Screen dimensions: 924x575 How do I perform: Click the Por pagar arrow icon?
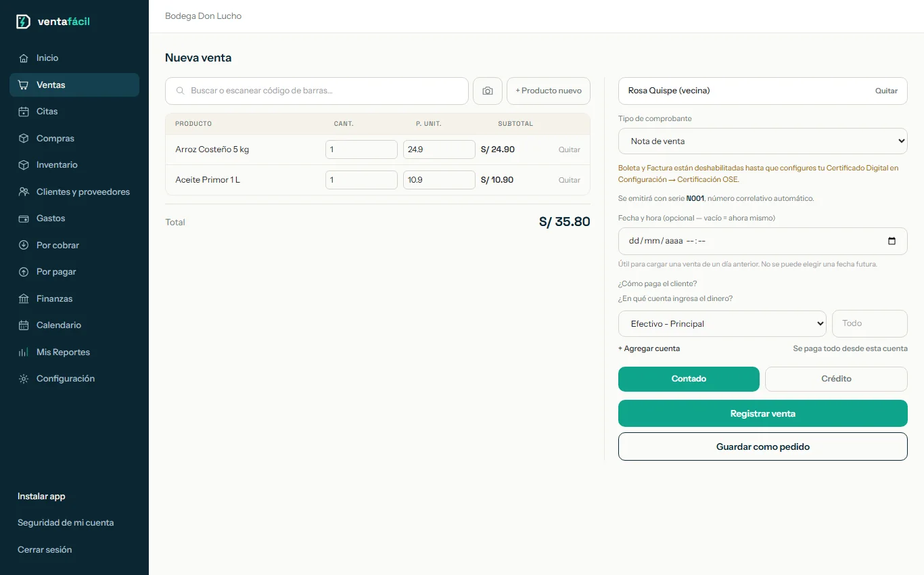tap(24, 272)
